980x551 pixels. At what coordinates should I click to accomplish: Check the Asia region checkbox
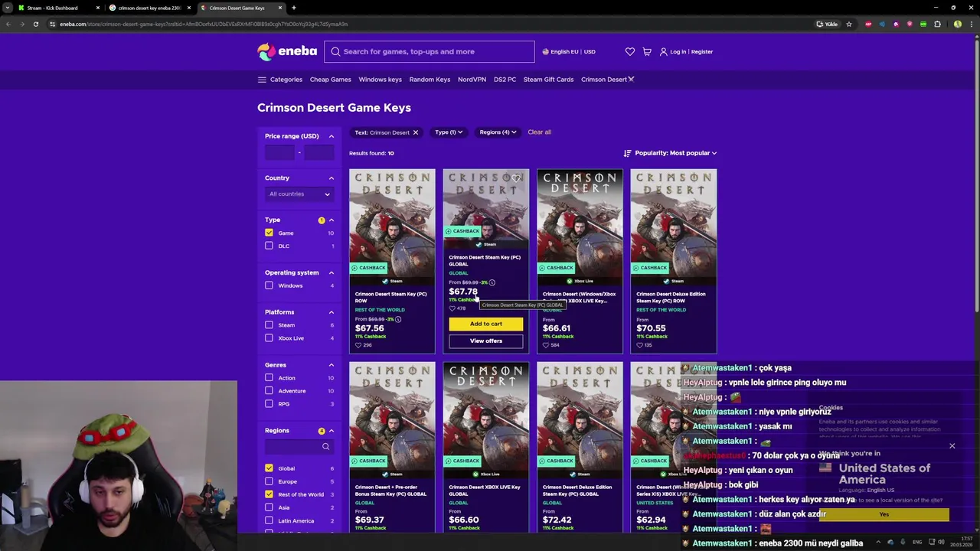click(269, 507)
